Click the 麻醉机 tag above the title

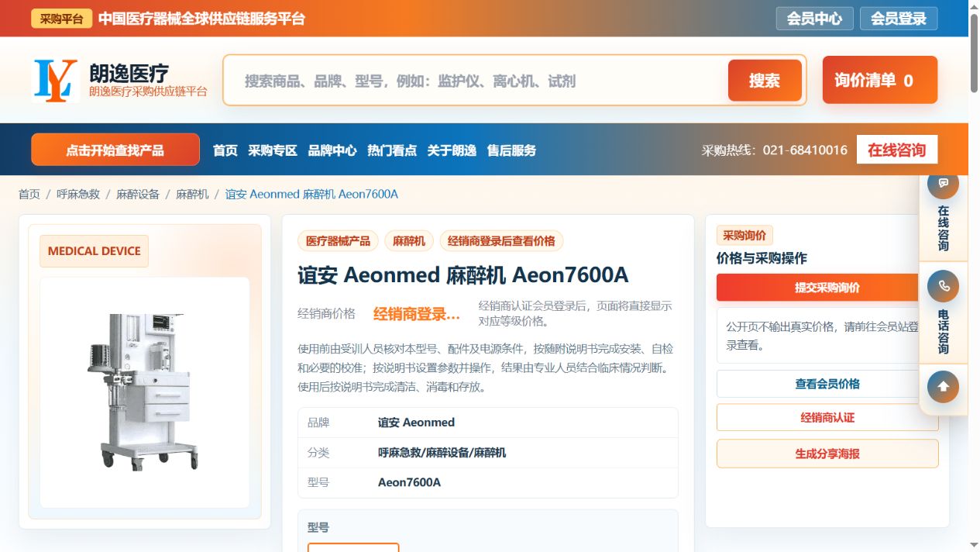click(409, 241)
